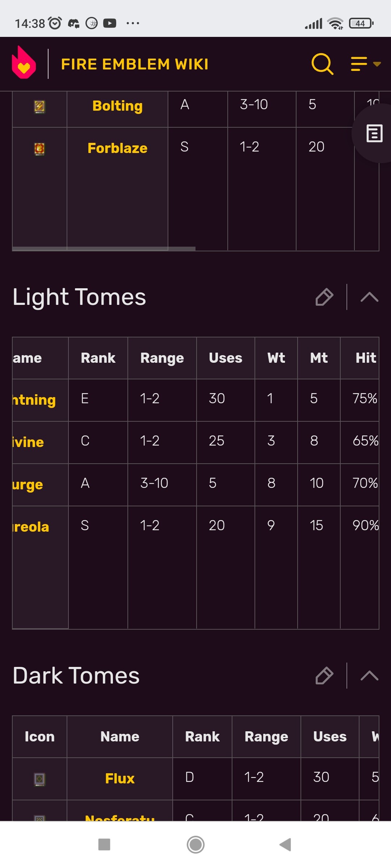Open the Flux tome page link
The width and height of the screenshot is (391, 868).
tap(120, 778)
